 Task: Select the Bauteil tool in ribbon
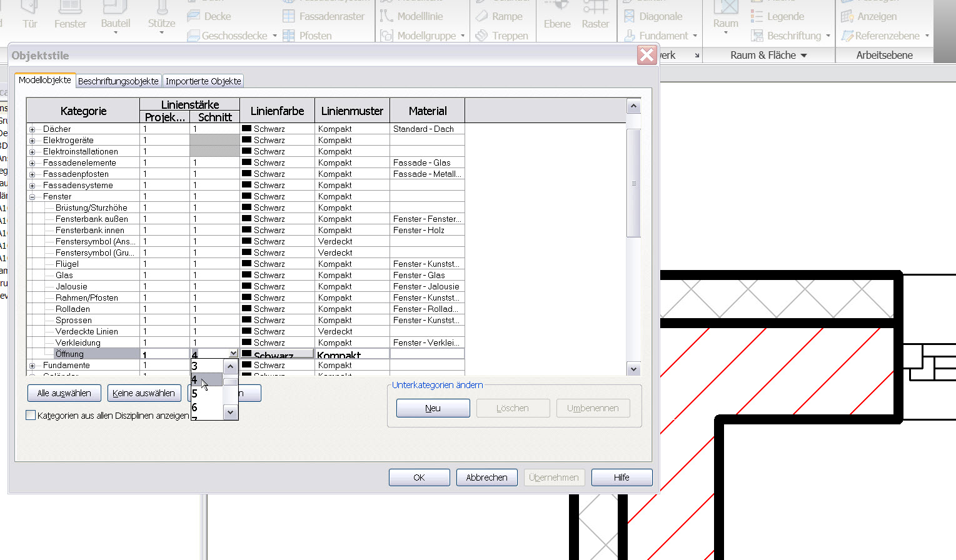[x=116, y=17]
